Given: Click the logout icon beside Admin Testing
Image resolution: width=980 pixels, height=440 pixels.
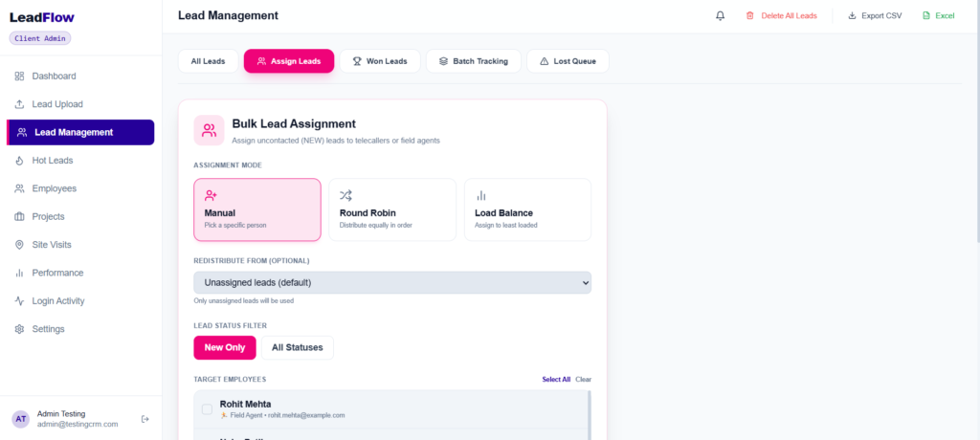Looking at the screenshot, I should point(145,419).
